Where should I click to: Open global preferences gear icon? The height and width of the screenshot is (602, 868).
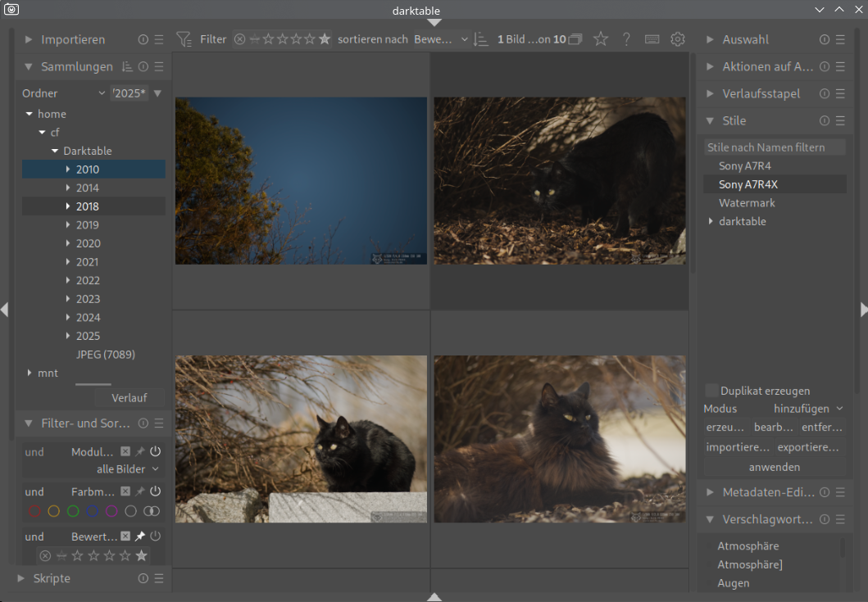(x=677, y=39)
